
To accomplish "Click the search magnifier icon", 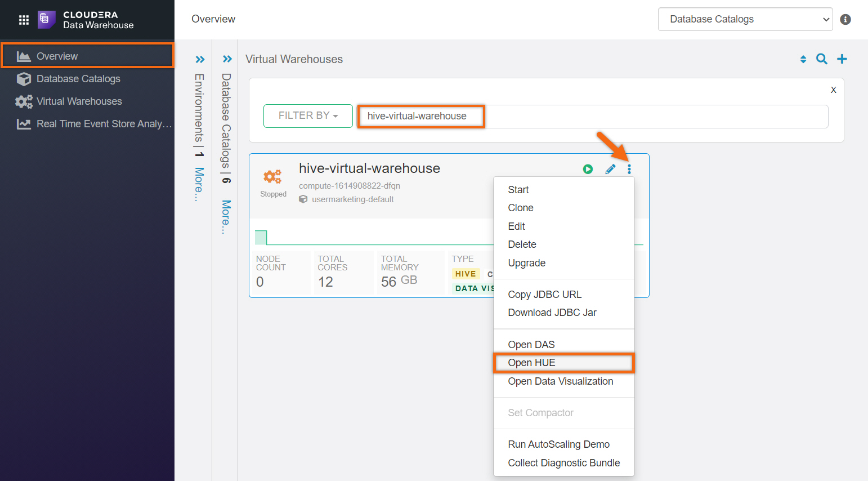I will coord(822,59).
